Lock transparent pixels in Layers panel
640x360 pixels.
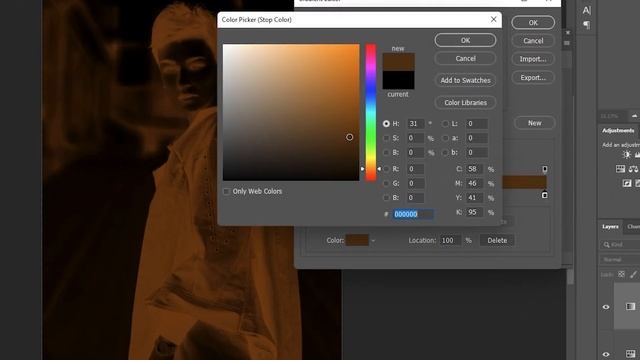point(621,275)
